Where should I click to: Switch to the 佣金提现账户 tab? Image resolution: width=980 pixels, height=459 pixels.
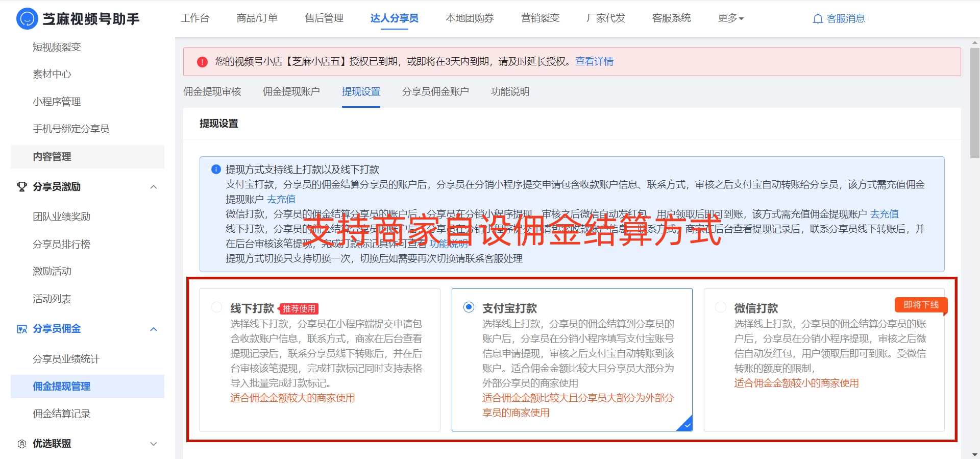(291, 92)
